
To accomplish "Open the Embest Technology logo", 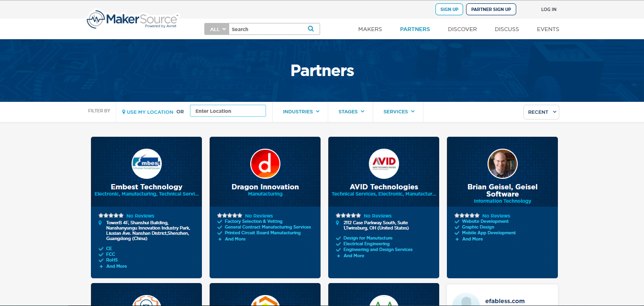I will pyautogui.click(x=146, y=164).
